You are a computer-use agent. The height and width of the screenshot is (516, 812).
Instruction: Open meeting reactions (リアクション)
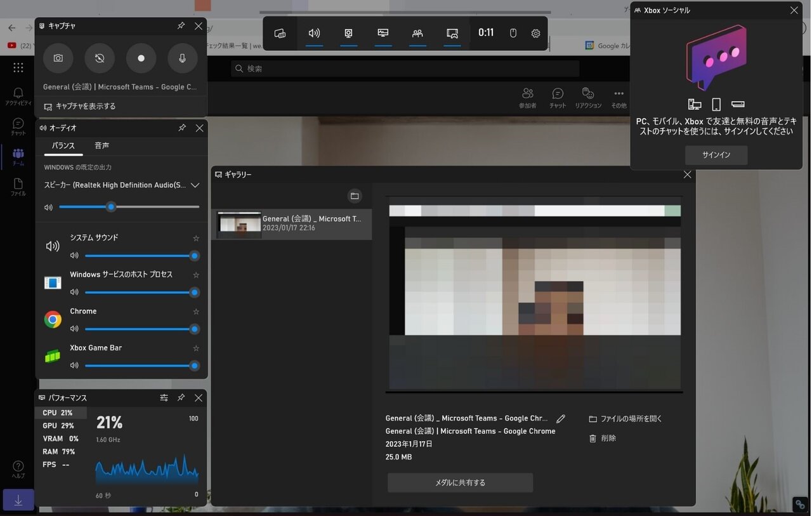click(588, 98)
